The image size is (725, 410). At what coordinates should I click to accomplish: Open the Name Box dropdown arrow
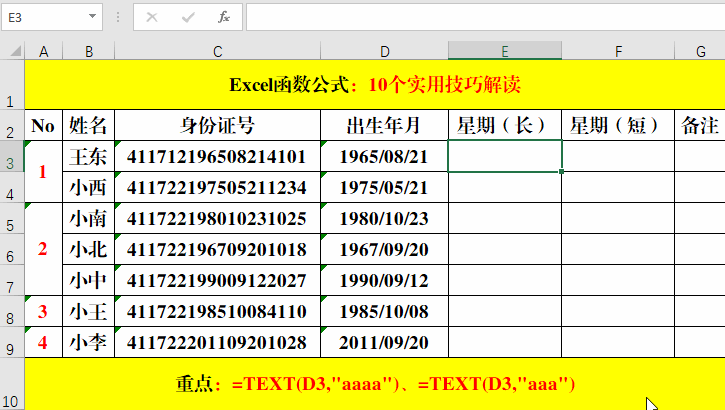click(92, 17)
